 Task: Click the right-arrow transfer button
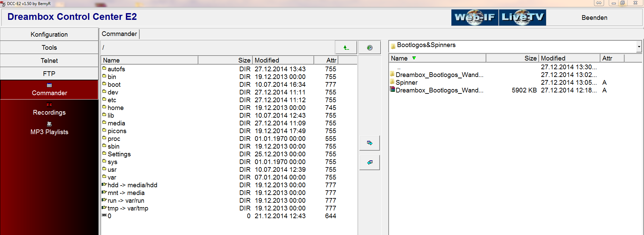tap(369, 143)
